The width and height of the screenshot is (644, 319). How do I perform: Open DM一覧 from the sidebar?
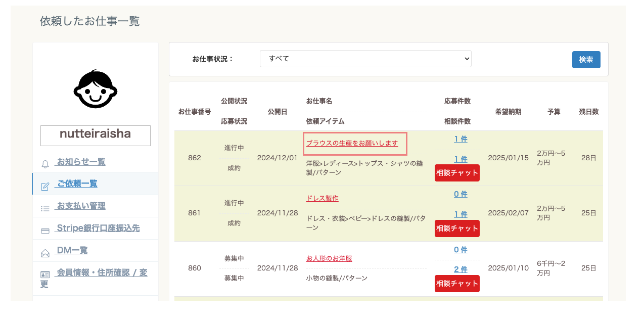[72, 250]
